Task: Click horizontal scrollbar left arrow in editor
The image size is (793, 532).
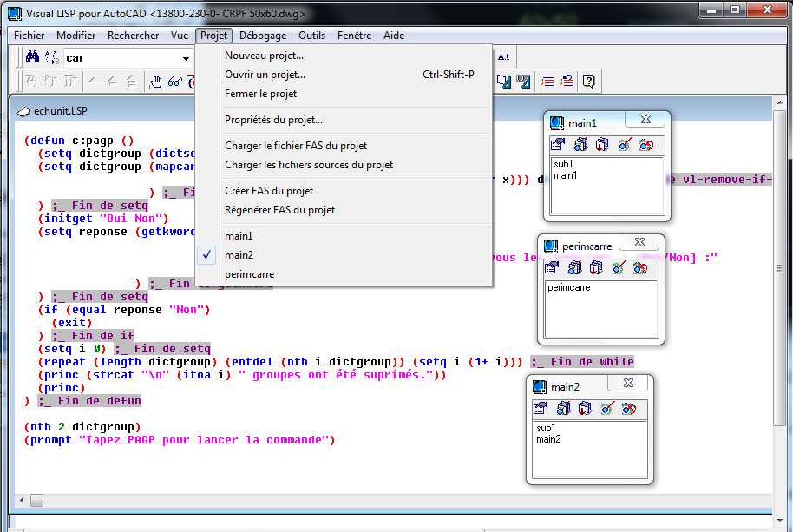Action: (21, 500)
